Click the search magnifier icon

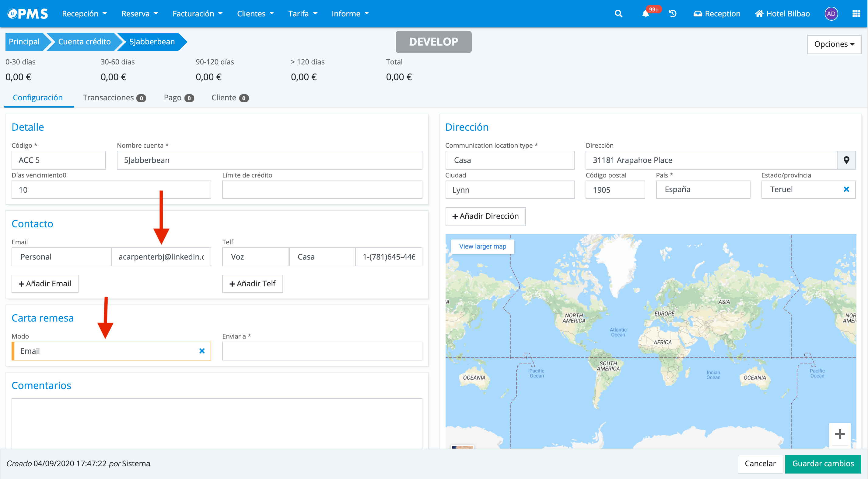(618, 13)
